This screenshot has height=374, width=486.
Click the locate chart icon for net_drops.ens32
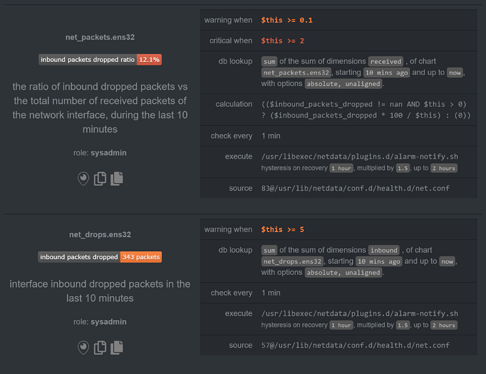coord(83,348)
